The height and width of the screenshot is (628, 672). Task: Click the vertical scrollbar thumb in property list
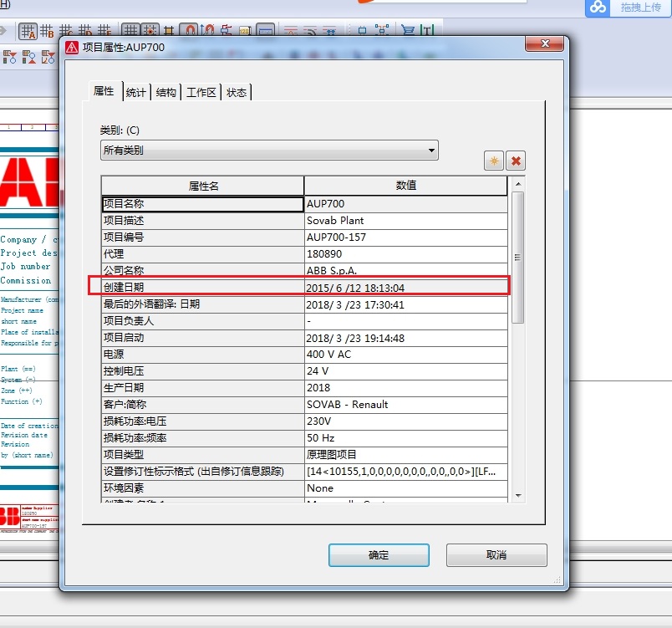[518, 256]
